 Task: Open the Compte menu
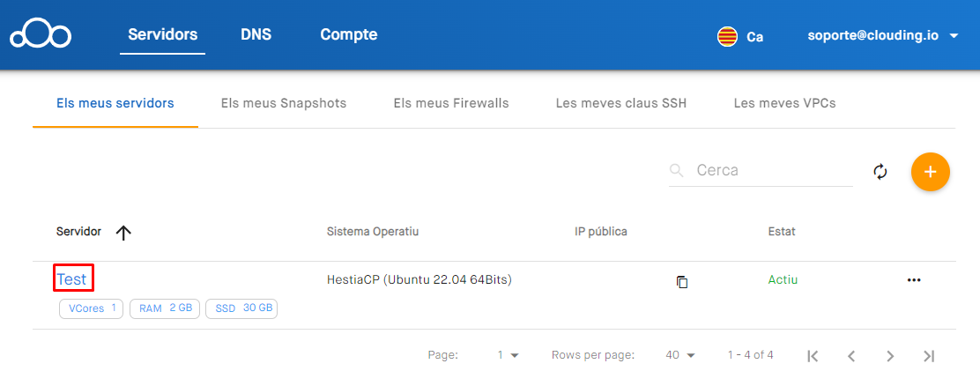[348, 35]
